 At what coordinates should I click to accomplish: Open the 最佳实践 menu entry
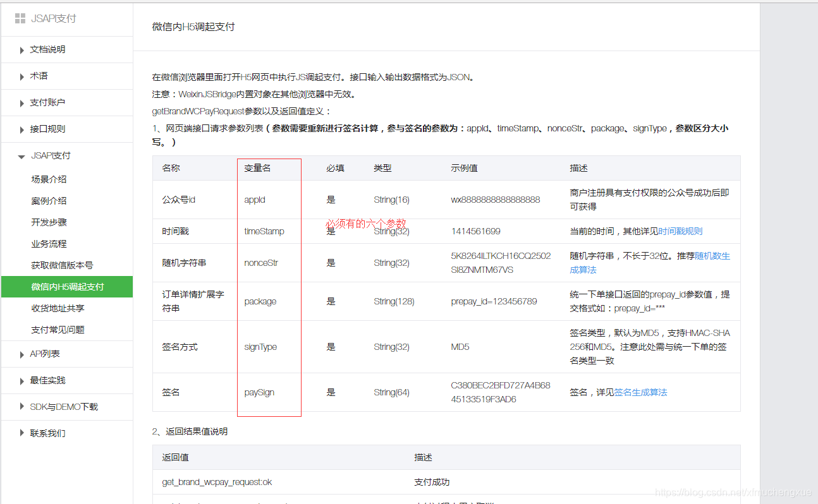pyautogui.click(x=47, y=380)
